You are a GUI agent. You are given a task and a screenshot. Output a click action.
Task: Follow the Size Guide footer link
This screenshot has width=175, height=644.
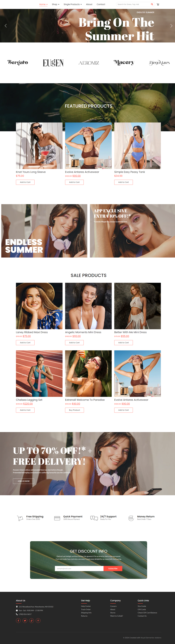[x=142, y=606]
